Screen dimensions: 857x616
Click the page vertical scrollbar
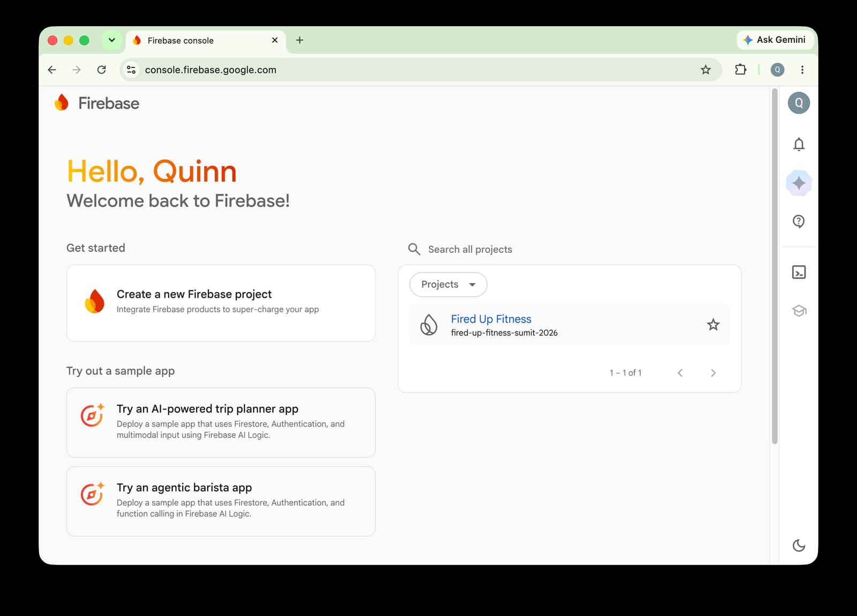[x=775, y=266]
